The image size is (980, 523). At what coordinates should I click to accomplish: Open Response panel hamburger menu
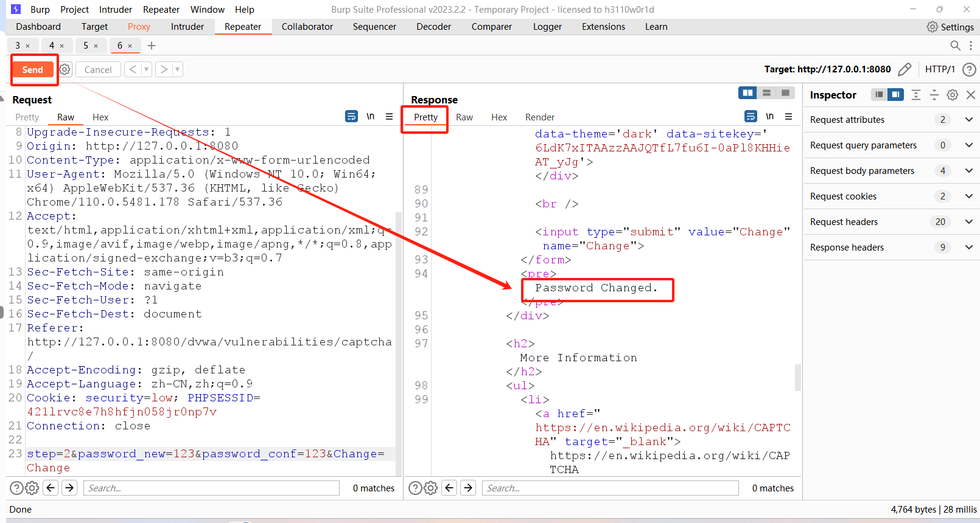[789, 116]
